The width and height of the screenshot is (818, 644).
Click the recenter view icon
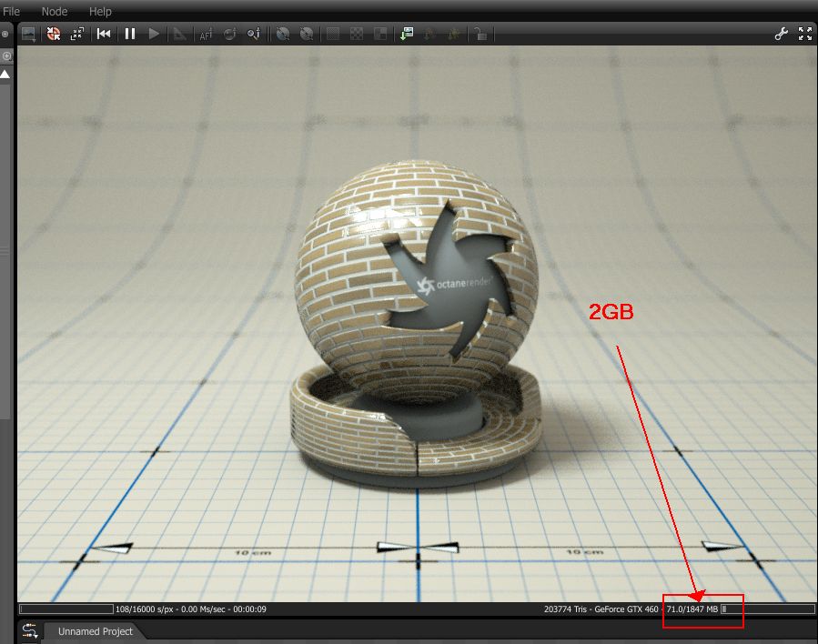click(x=53, y=35)
